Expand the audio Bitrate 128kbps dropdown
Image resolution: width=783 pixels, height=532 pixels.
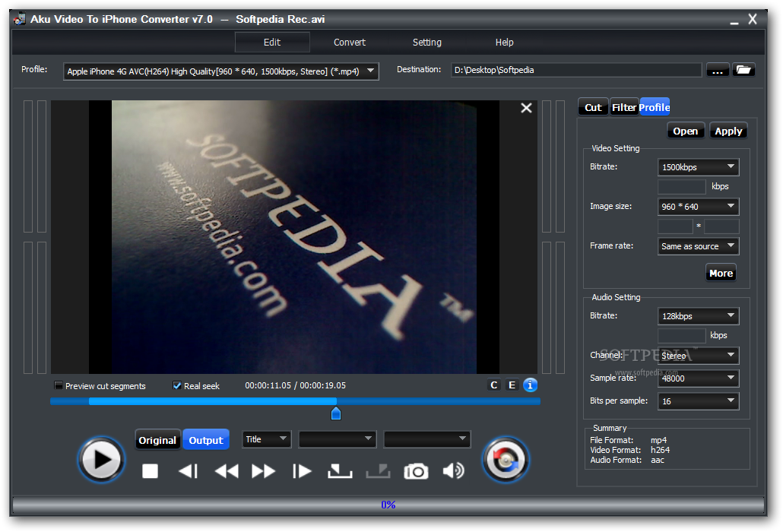point(698,316)
